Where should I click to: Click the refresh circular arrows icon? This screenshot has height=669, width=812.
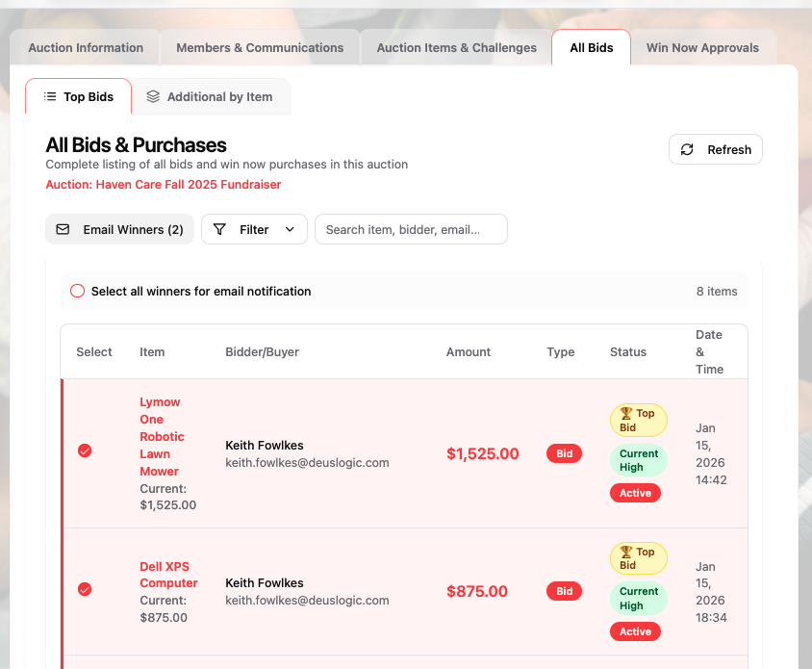tap(687, 150)
